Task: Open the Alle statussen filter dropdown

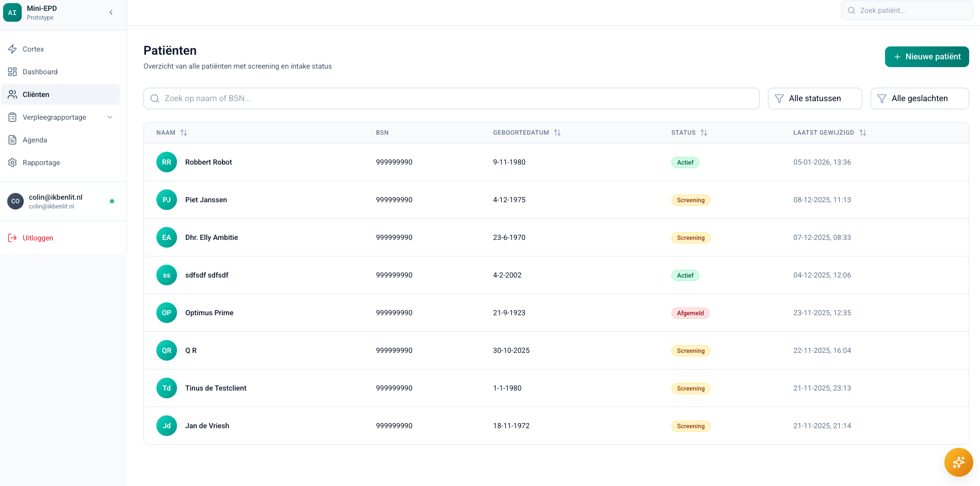Action: coord(815,99)
